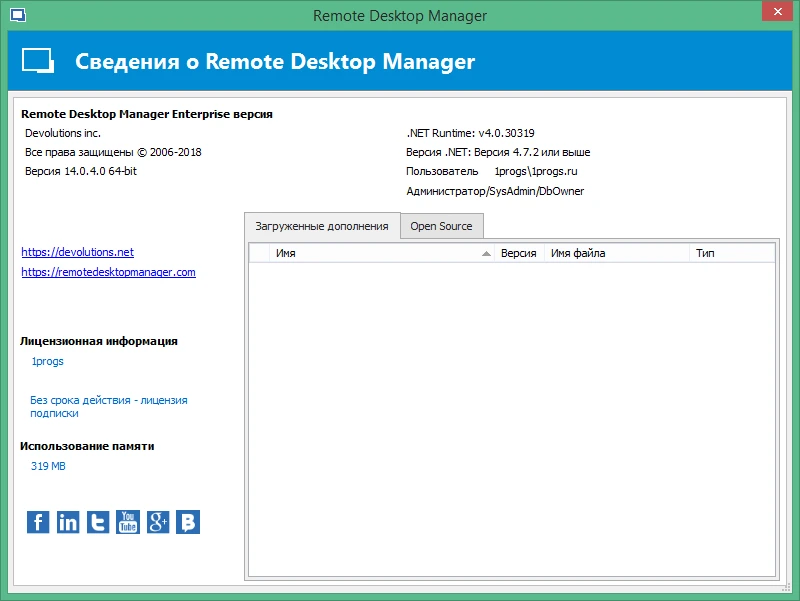The image size is (800, 601).
Task: Click the Администратор/SysAdmin/DbOwner role text
Action: click(x=495, y=191)
